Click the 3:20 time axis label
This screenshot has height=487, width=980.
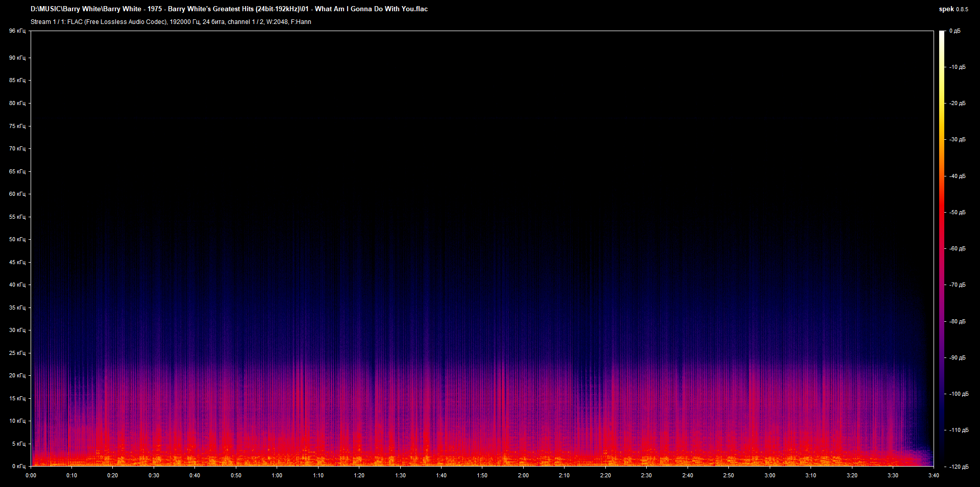pyautogui.click(x=852, y=475)
